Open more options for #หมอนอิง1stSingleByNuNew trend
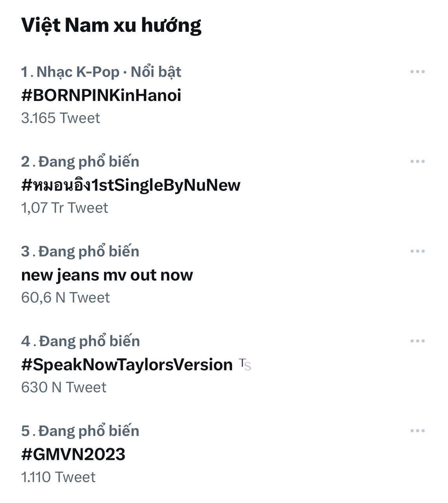The height and width of the screenshot is (503, 448). coord(418,160)
